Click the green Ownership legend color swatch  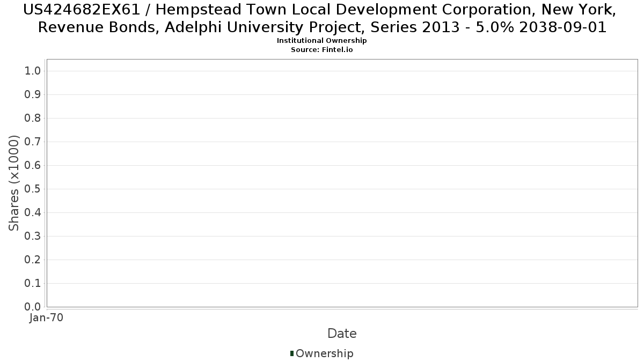click(x=292, y=353)
